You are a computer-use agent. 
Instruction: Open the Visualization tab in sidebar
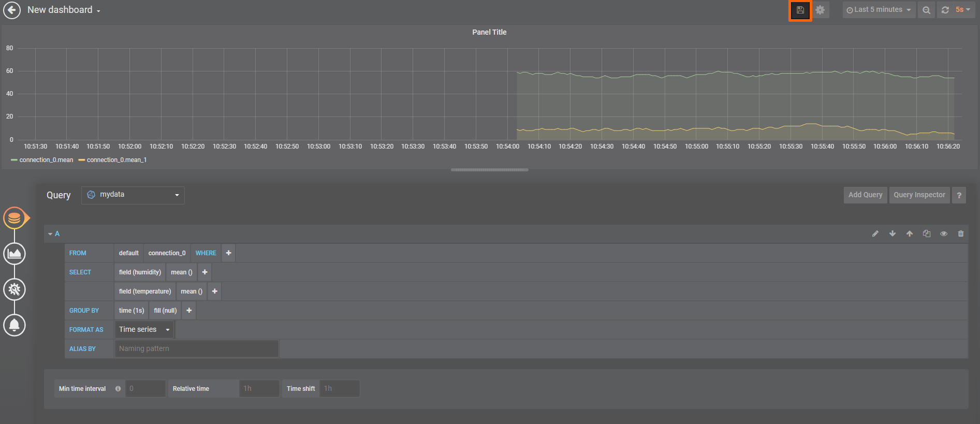pyautogui.click(x=14, y=254)
